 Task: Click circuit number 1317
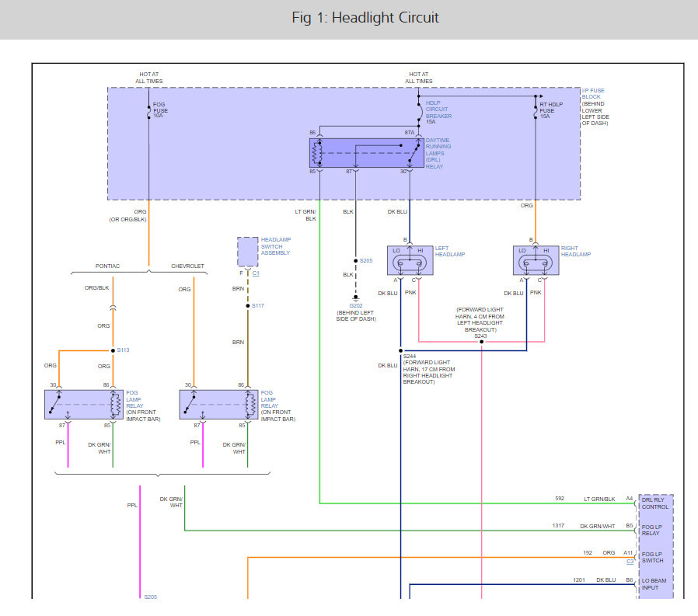558,526
